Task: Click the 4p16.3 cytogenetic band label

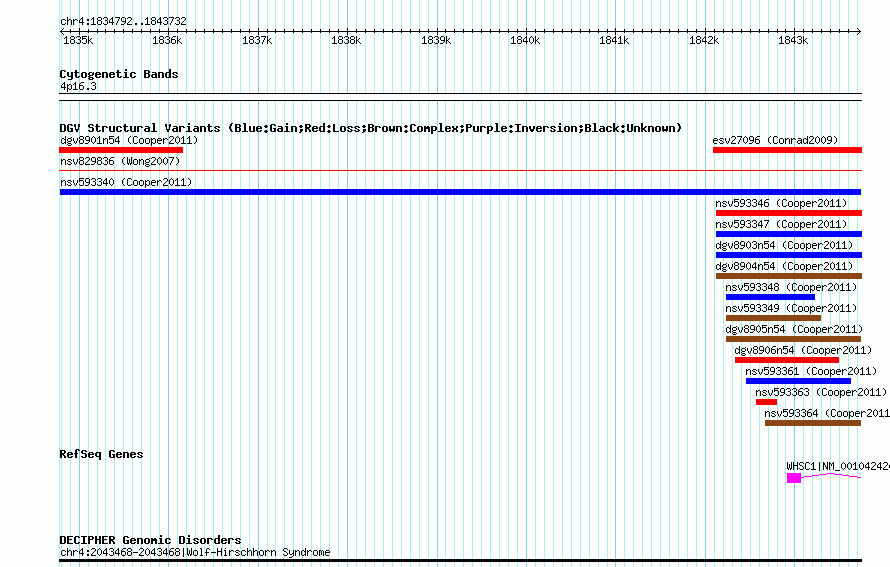Action: coord(78,86)
